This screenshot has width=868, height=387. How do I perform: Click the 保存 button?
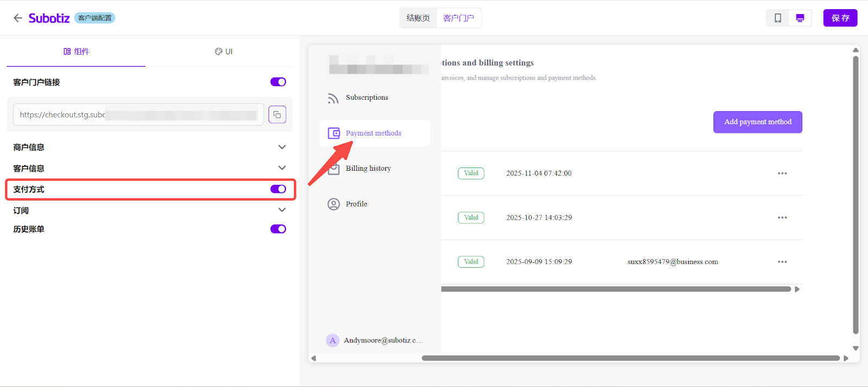point(840,18)
